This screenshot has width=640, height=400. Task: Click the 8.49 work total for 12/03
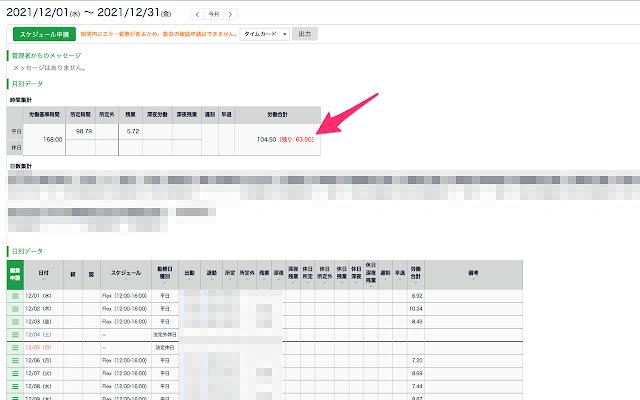[x=417, y=322]
